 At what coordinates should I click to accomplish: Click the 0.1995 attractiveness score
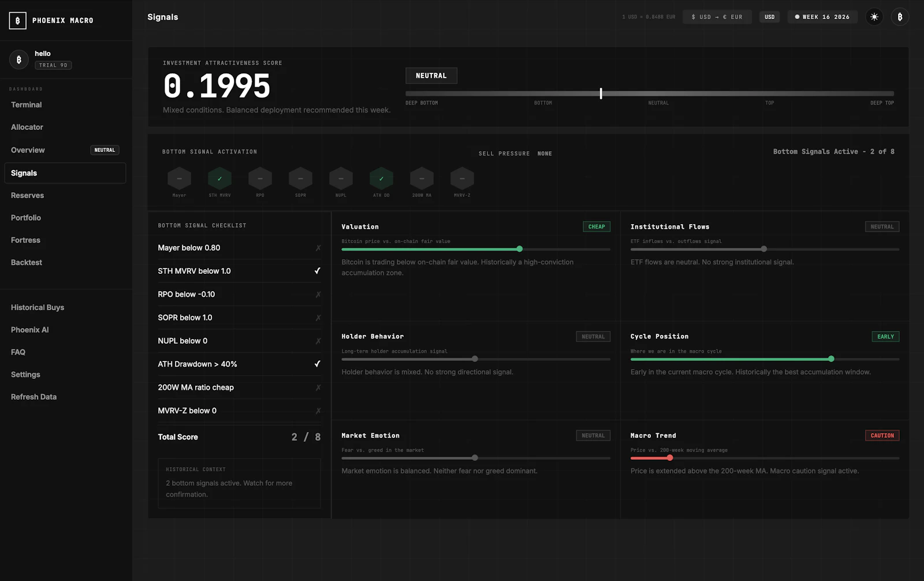217,86
